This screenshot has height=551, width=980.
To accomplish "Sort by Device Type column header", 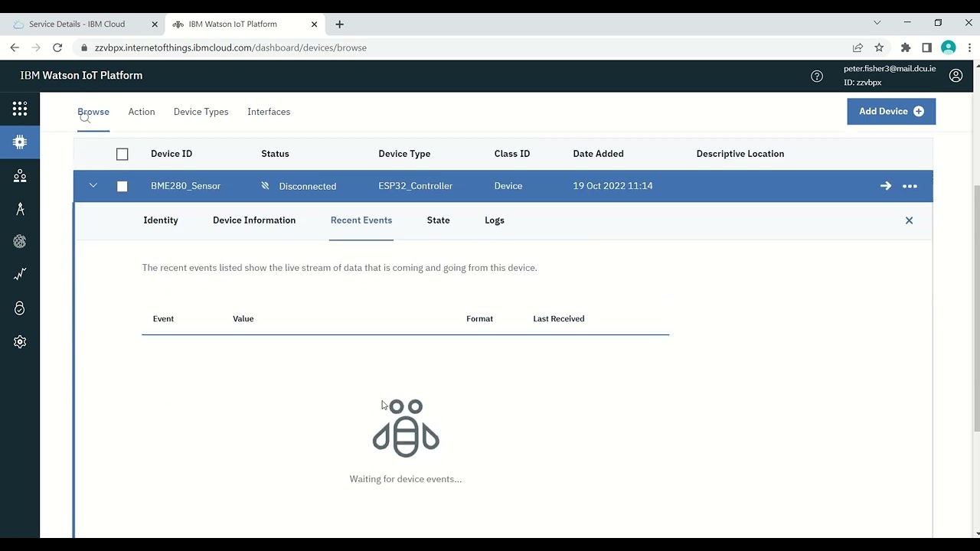I will tap(404, 154).
